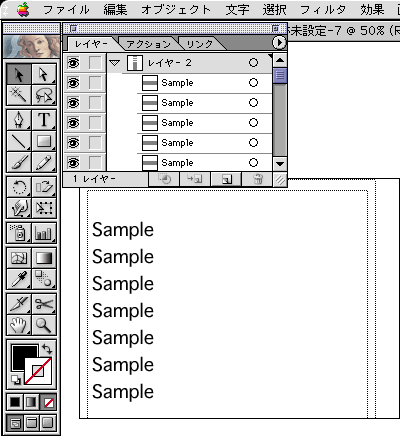Collapse the レイヤー 2 disclosure triangle
This screenshot has width=400, height=436.
pyautogui.click(x=115, y=63)
